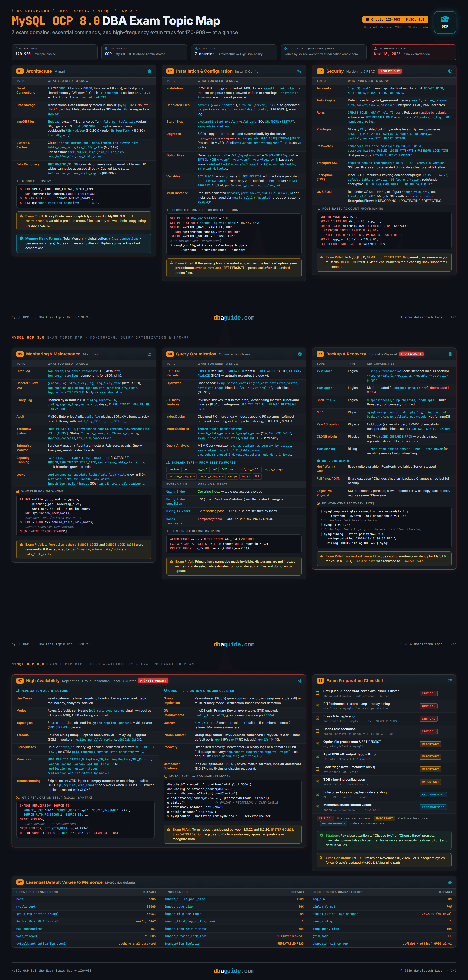The width and height of the screenshot is (468, 980).
Task: Click the innodb_buffer_pool_size default value 128M
Action: tap(300, 899)
